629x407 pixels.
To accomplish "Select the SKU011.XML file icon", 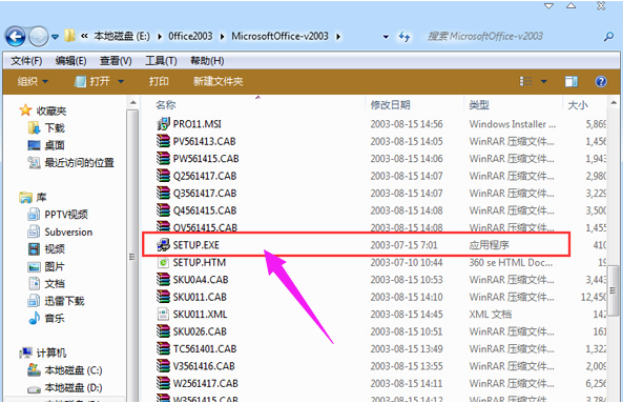I will pos(164,313).
